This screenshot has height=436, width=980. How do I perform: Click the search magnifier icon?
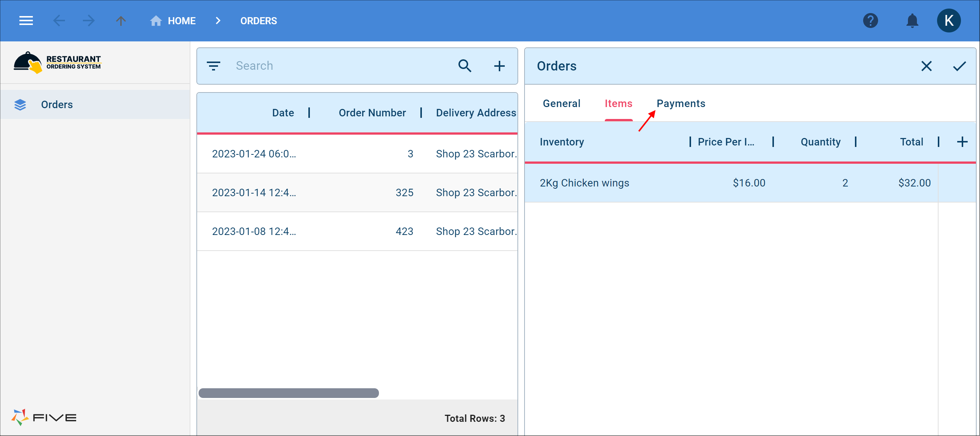tap(464, 66)
